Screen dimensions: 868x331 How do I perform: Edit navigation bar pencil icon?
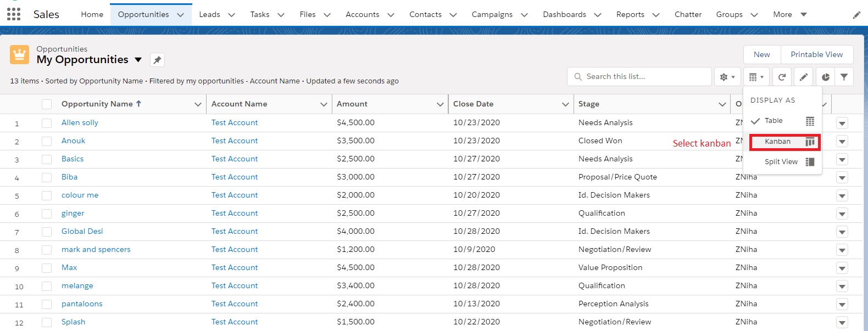[856, 15]
